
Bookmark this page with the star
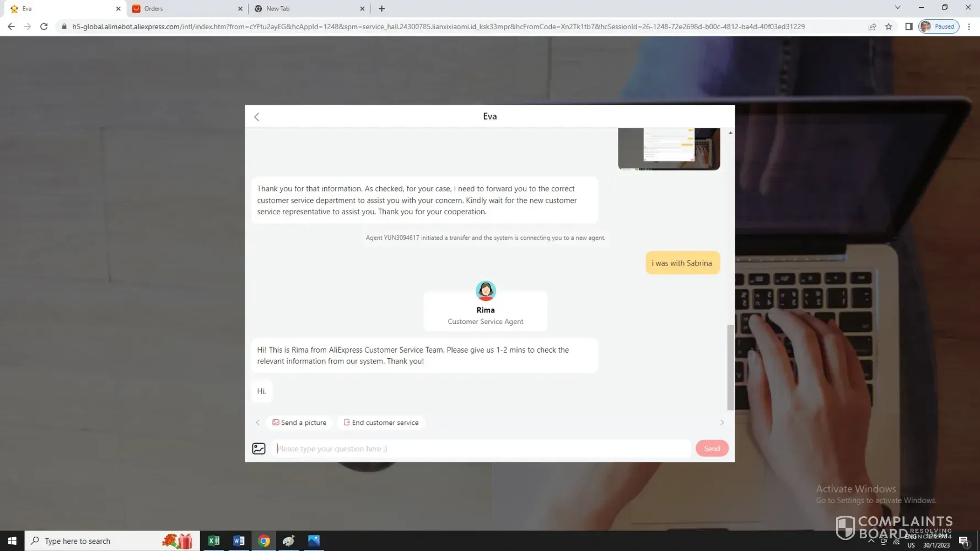tap(889, 26)
